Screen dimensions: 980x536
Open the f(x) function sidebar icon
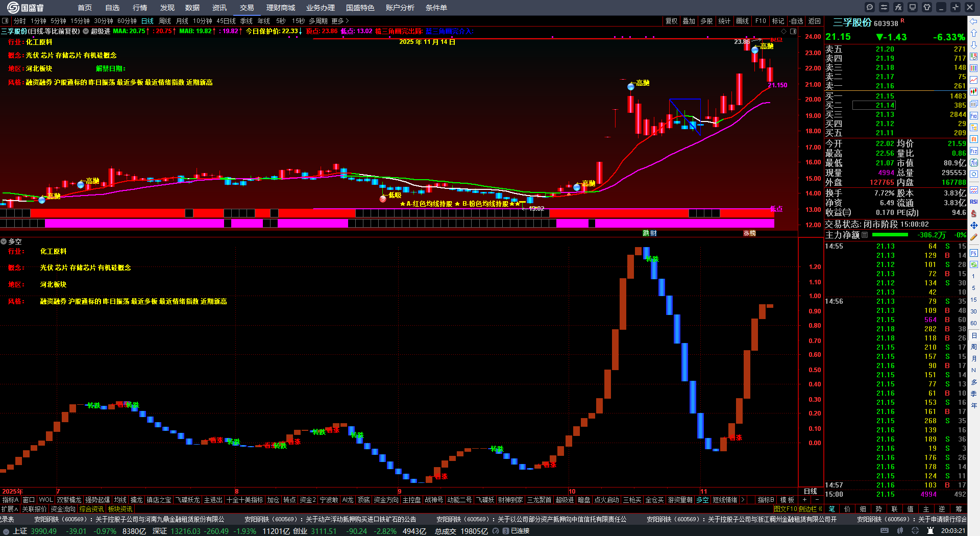[974, 163]
